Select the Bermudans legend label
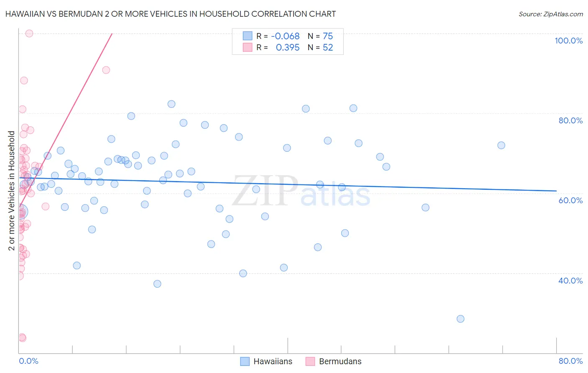Viewport: 588px width, 373px height. (340, 361)
